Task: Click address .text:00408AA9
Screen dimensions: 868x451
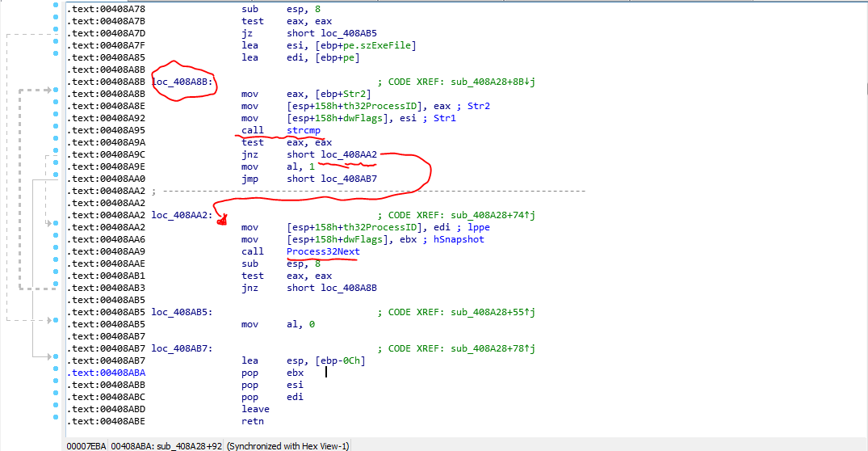Action: 106,251
